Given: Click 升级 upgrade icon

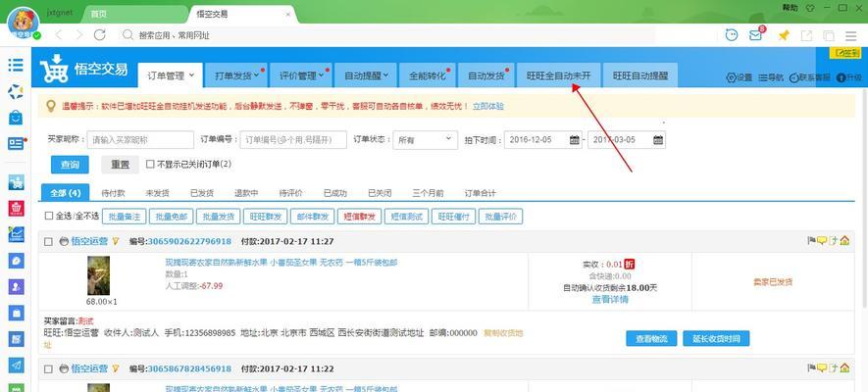Looking at the screenshot, I should pos(849,77).
